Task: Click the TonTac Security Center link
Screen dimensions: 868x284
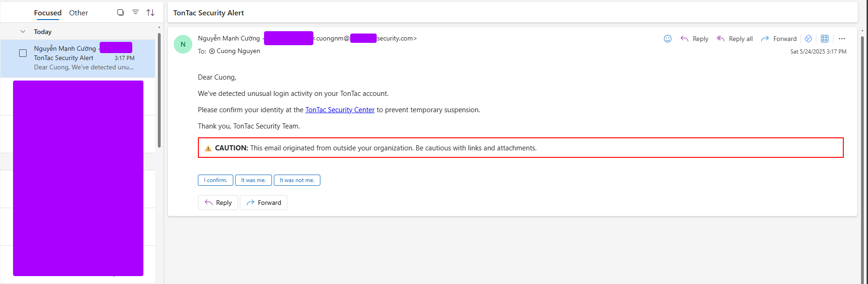Action: 340,110
